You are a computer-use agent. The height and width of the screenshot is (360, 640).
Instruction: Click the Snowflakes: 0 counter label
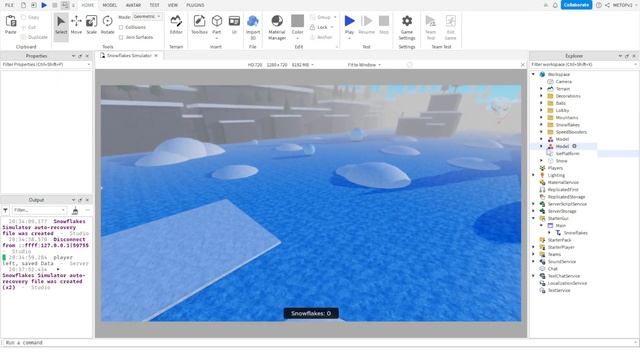point(311,313)
